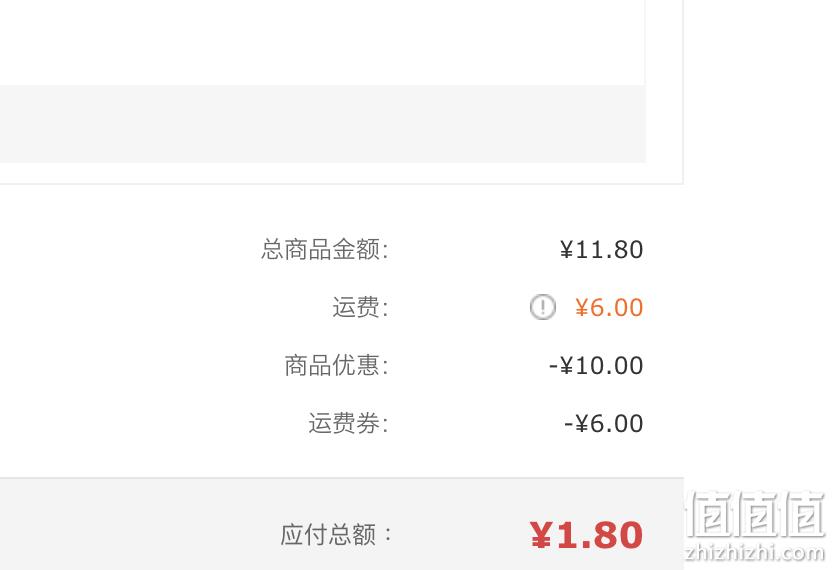Viewport: 834px width, 570px height.
Task: Click the 总商品金额 label
Action: [x=325, y=249]
